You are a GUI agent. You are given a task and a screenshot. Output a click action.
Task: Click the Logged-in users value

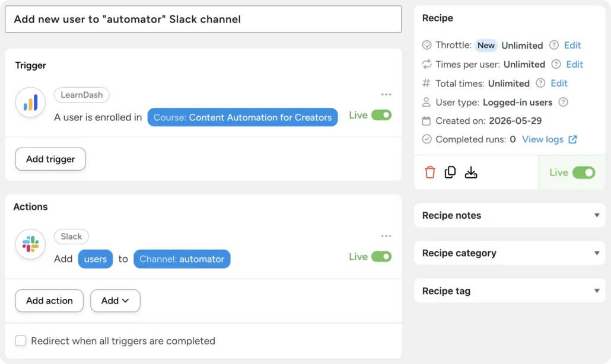(517, 102)
